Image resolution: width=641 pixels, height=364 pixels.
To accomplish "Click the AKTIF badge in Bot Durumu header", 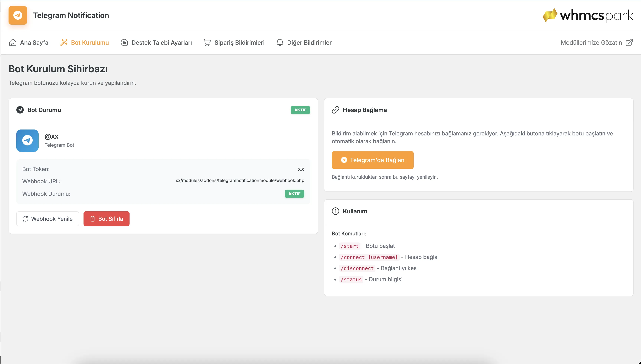I will 300,110.
